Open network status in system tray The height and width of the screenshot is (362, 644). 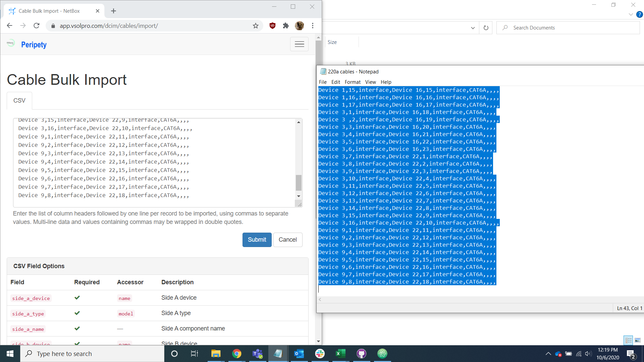(x=579, y=354)
